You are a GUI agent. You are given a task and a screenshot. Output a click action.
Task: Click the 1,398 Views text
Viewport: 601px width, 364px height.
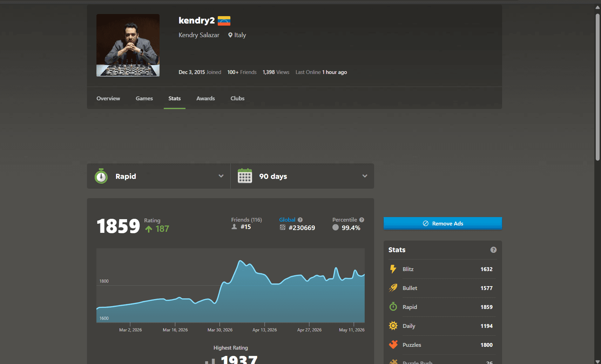(276, 72)
